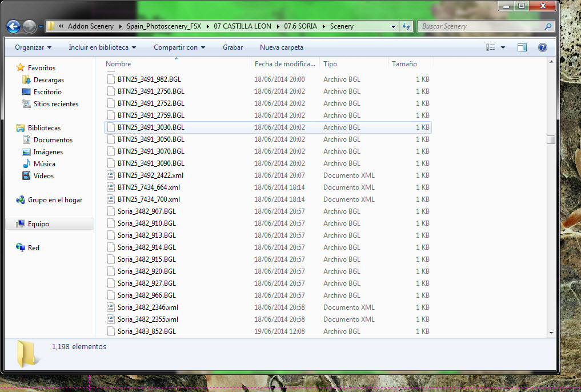581x392 pixels.
Task: Sort by the Nombre column header
Action: point(118,64)
